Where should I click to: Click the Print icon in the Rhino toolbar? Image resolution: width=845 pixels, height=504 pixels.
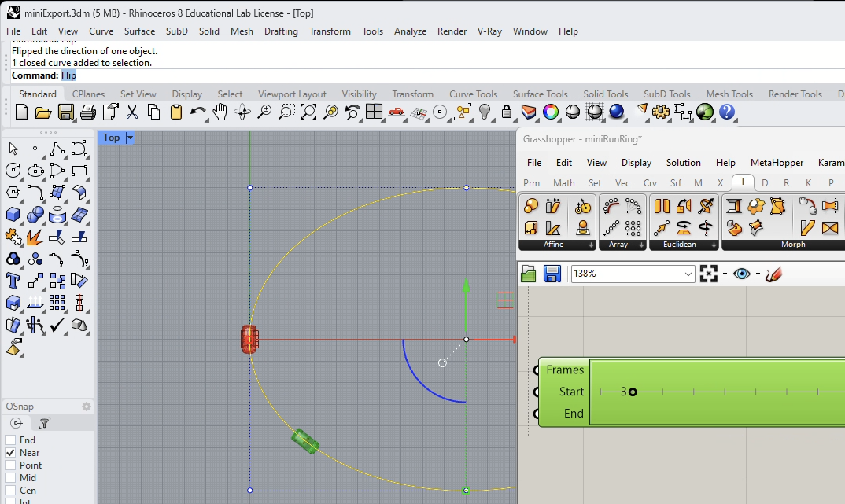point(88,112)
